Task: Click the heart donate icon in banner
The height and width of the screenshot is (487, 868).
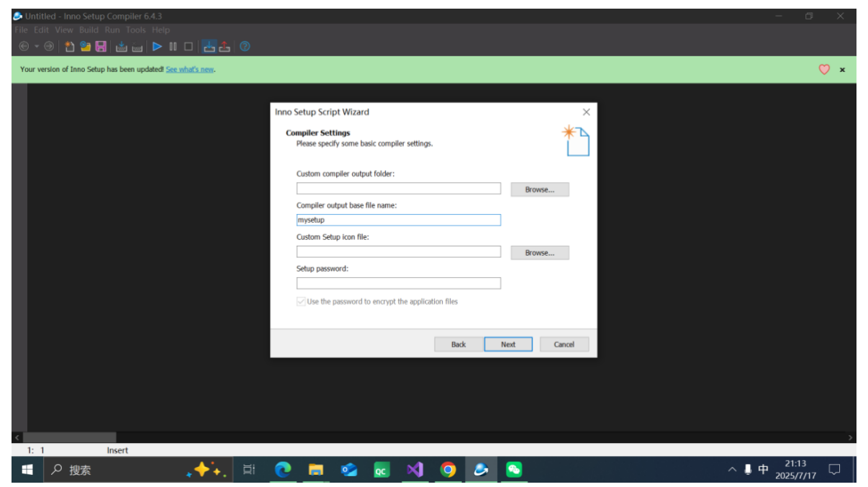Action: pos(824,69)
